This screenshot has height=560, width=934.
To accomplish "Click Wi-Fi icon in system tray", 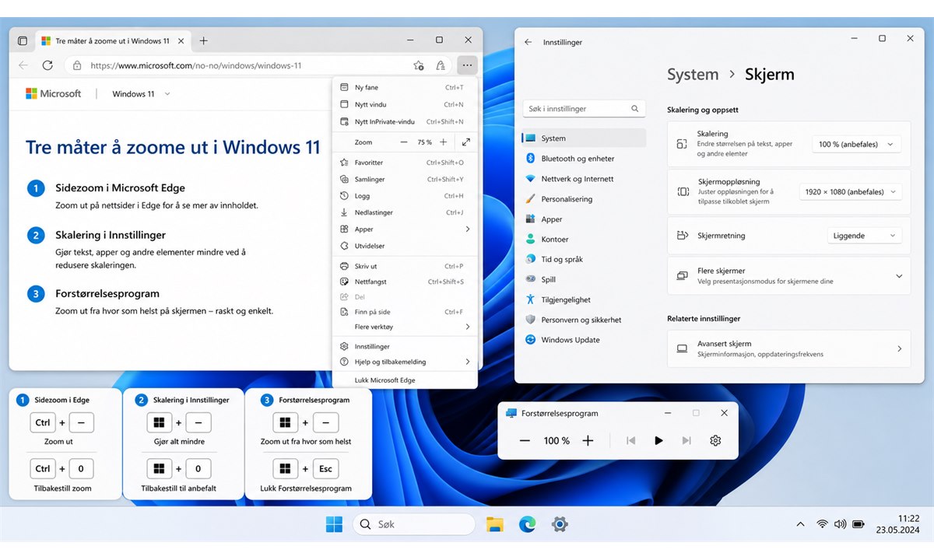I will pyautogui.click(x=822, y=525).
